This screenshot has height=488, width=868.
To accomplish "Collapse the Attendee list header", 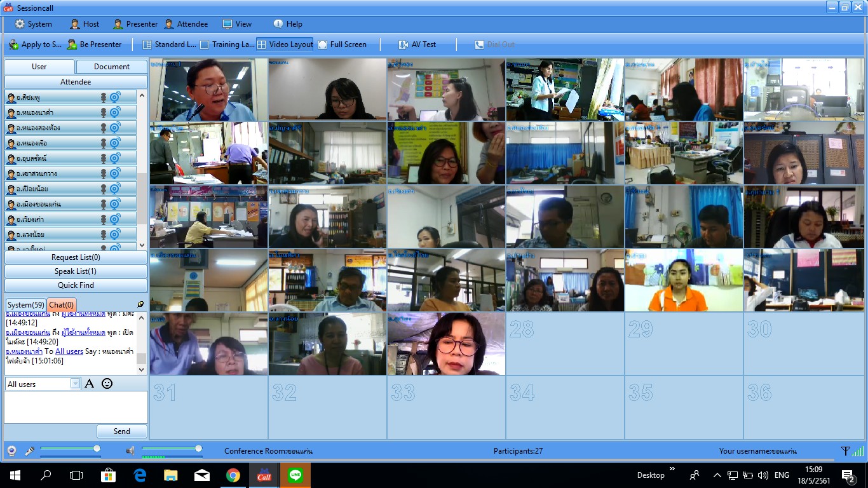I will [x=76, y=82].
